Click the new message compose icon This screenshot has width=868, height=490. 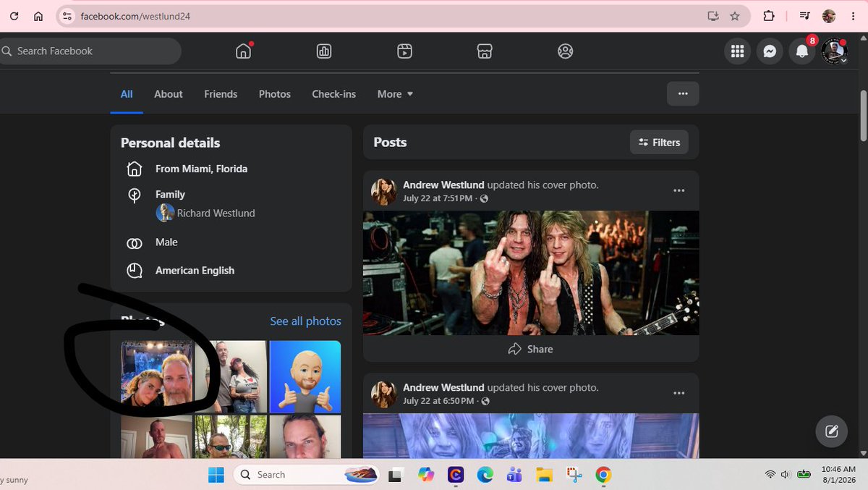point(832,431)
